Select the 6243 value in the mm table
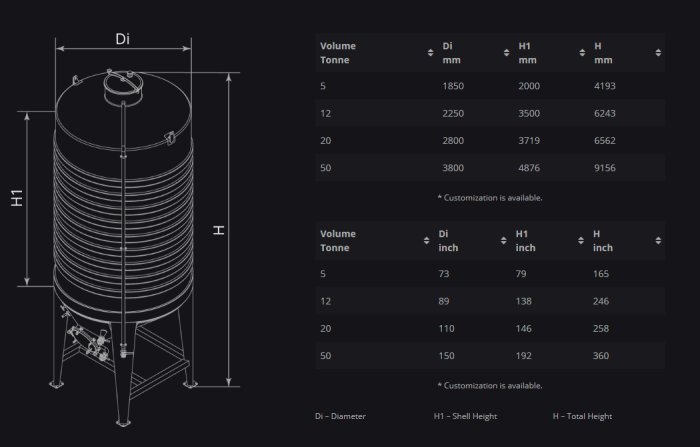This screenshot has height=447, width=700. 605,113
